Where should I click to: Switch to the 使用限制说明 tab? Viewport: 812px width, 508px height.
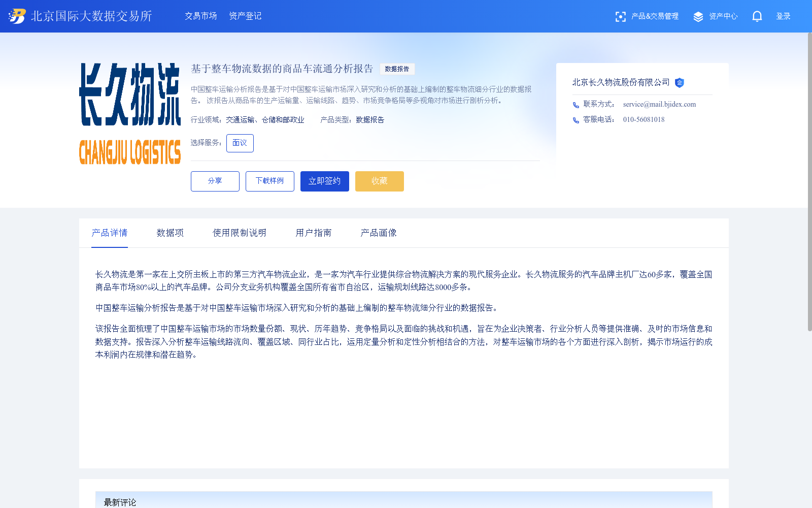[x=240, y=233]
